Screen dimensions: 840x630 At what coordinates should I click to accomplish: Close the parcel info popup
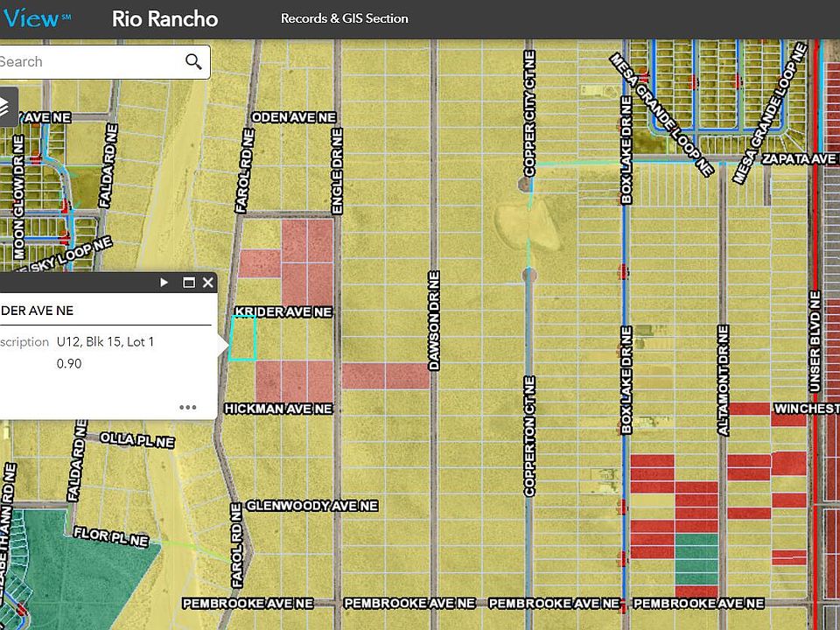point(208,283)
